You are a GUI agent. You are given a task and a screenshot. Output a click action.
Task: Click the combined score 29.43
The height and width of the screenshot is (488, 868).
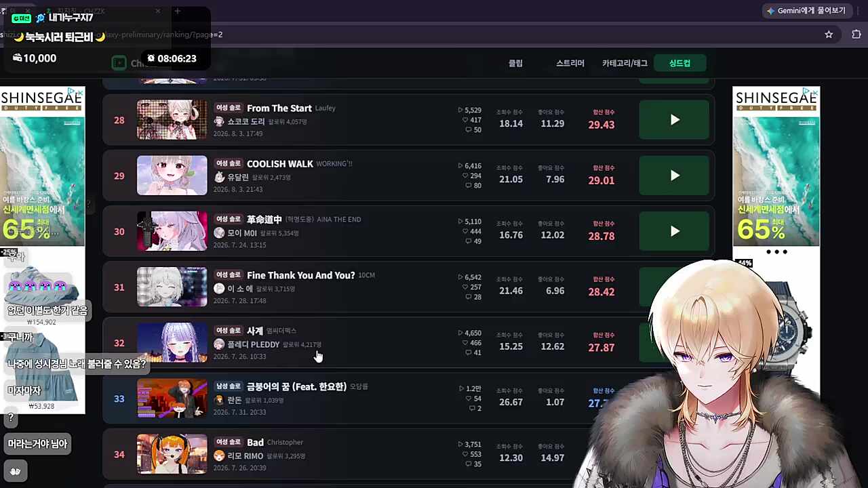(x=601, y=125)
